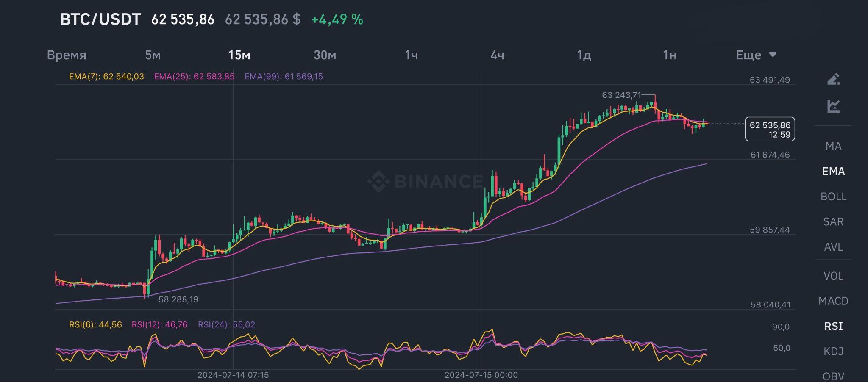This screenshot has width=868, height=382.
Task: Select the 30м timeframe
Action: 325,55
